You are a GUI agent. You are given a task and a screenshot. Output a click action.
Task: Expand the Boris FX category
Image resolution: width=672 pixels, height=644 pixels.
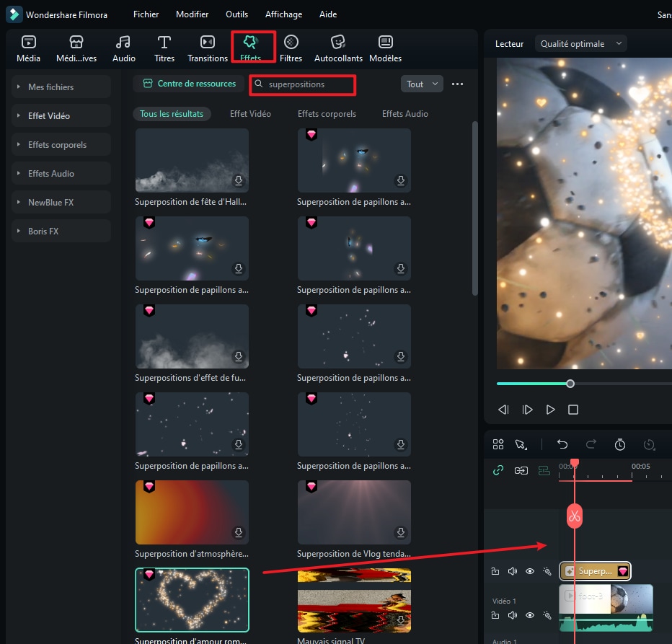(61, 231)
